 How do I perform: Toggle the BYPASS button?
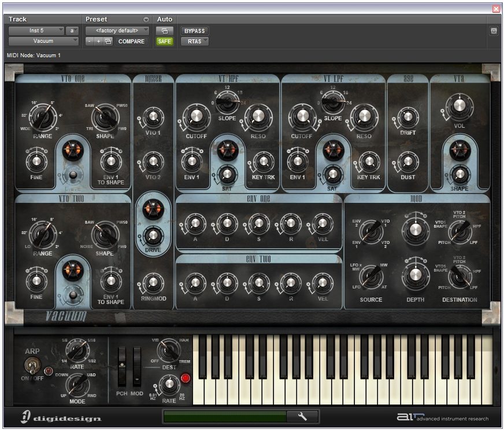tap(194, 31)
